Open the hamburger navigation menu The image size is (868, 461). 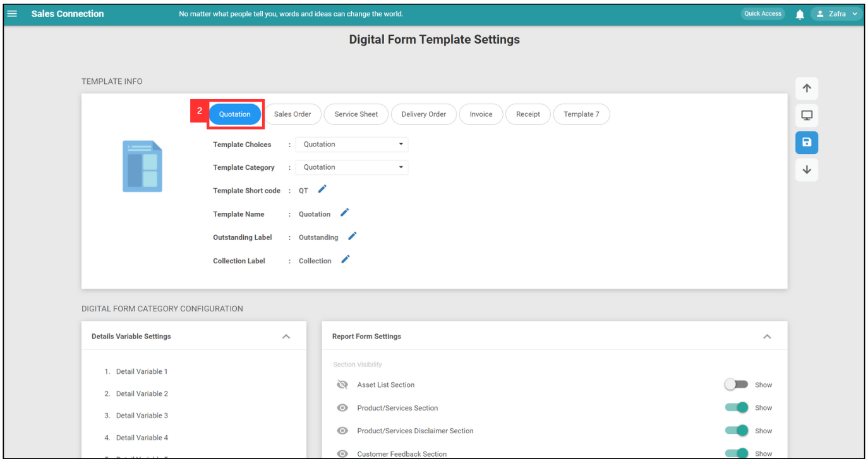click(12, 14)
